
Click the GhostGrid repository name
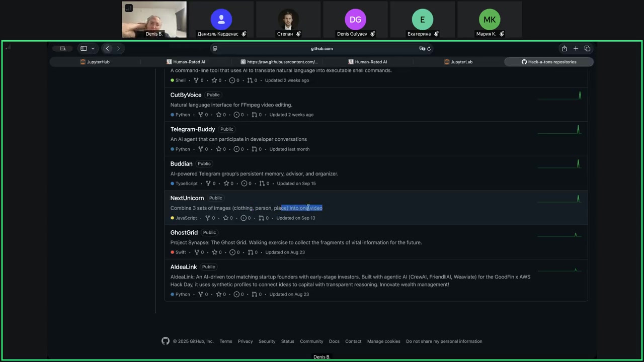tap(184, 232)
